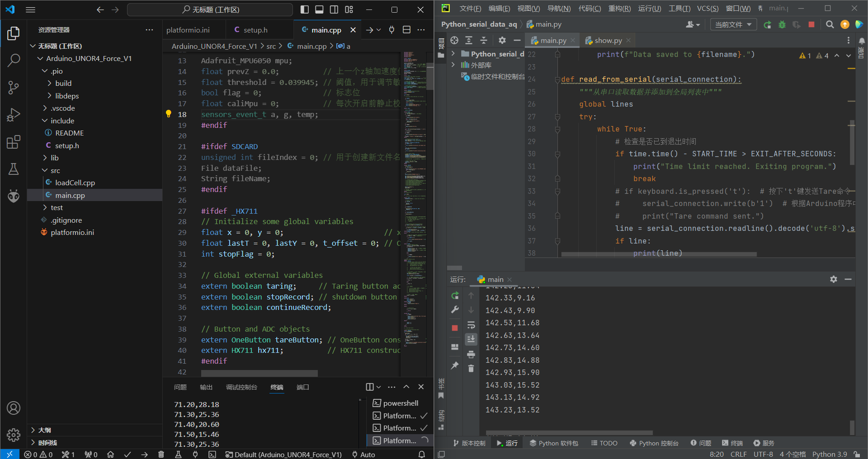Open the run configuration dropdown labeled 当前文件
The width and height of the screenshot is (868, 459).
(733, 24)
